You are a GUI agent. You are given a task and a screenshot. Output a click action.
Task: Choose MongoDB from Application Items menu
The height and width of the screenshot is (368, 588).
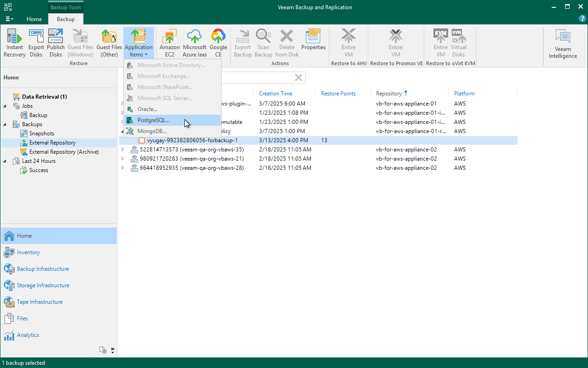(172, 131)
